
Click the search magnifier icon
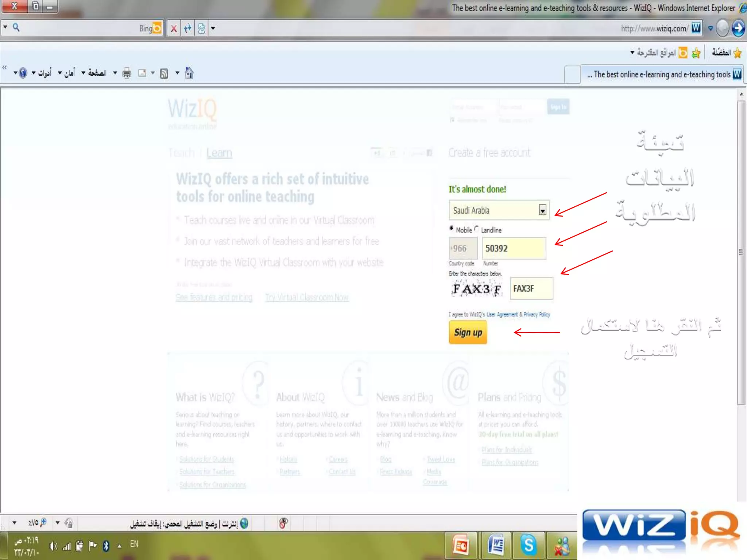click(x=16, y=27)
